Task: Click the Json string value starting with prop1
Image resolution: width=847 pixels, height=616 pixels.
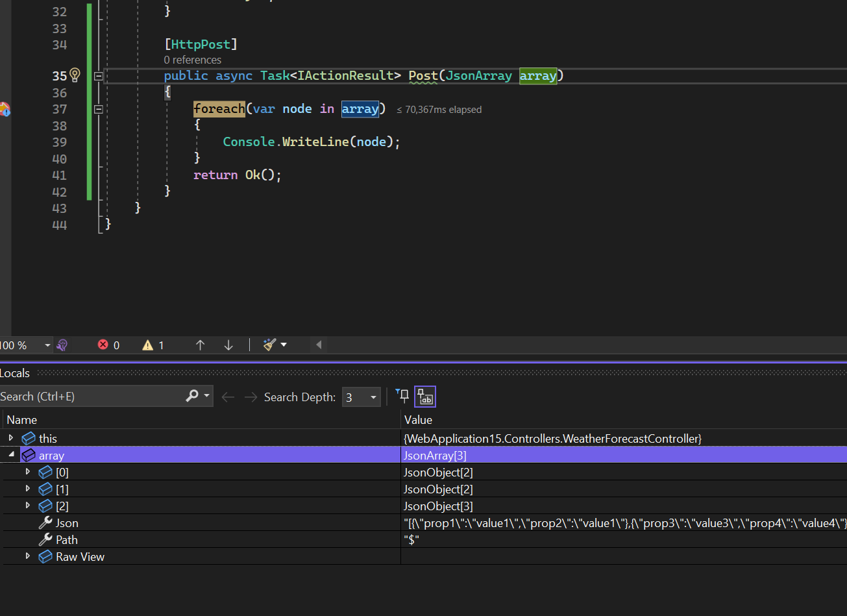Action: pyautogui.click(x=625, y=523)
